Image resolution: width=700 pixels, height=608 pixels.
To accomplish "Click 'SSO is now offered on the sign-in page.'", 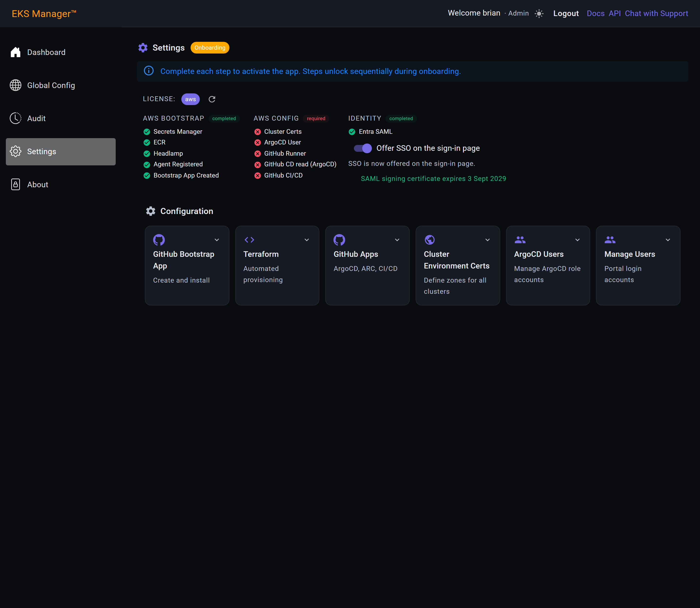I will (x=411, y=163).
